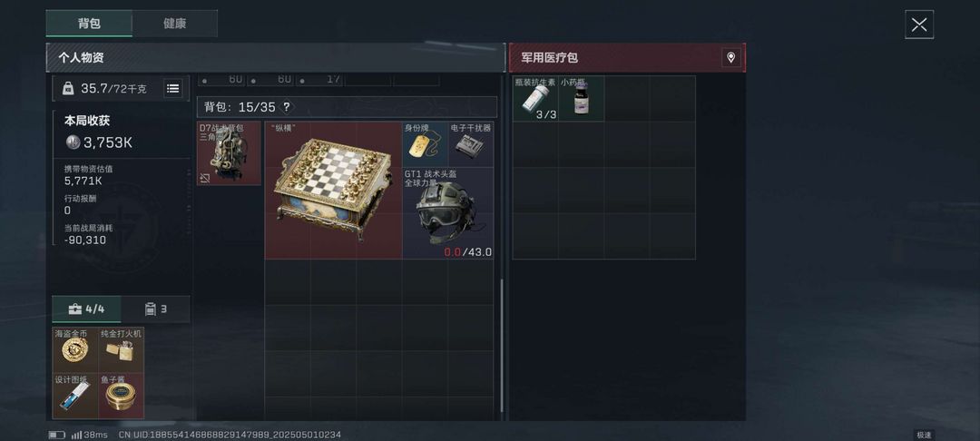Click the 身份牌 dog tag item
The width and height of the screenshot is (980, 441).
pos(425,143)
